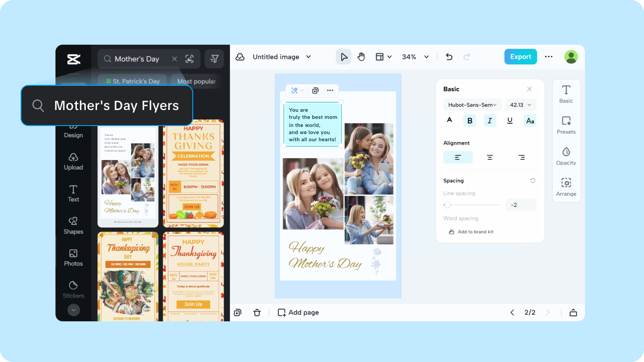Open the Basic text panel tab
The image size is (644, 362).
pyautogui.click(x=566, y=94)
